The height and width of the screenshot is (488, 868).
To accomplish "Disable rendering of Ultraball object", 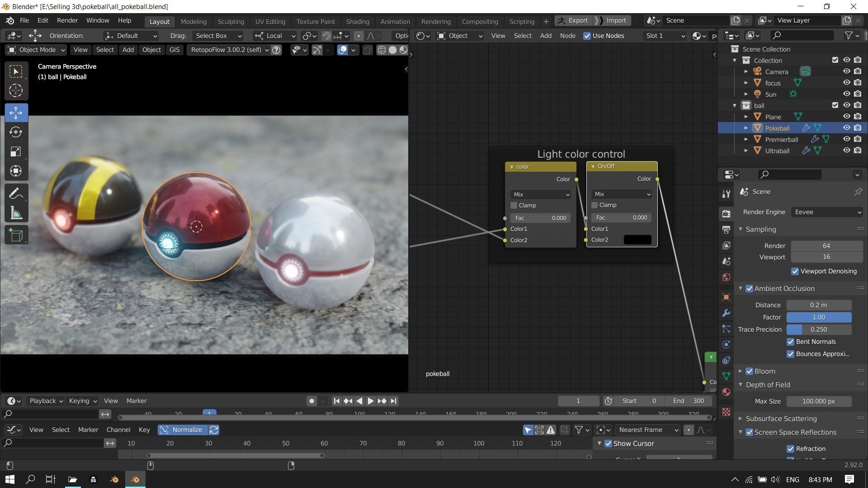I will pyautogui.click(x=858, y=150).
